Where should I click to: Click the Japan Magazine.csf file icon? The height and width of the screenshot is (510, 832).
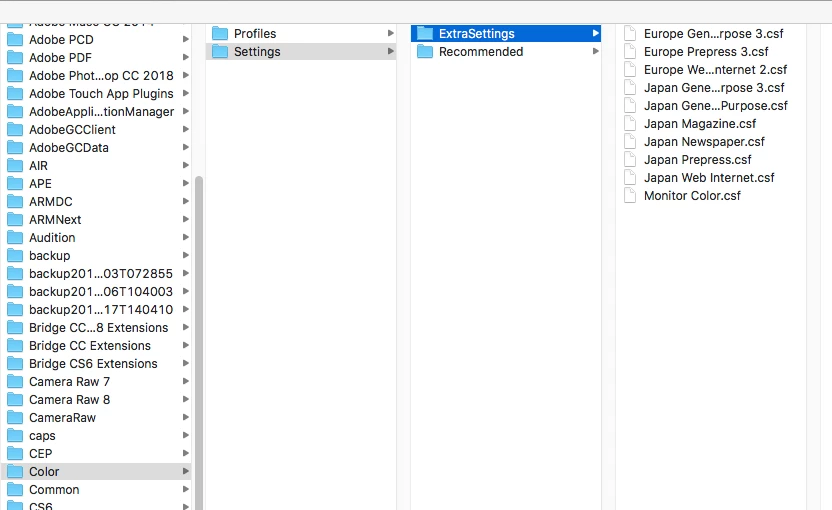630,124
